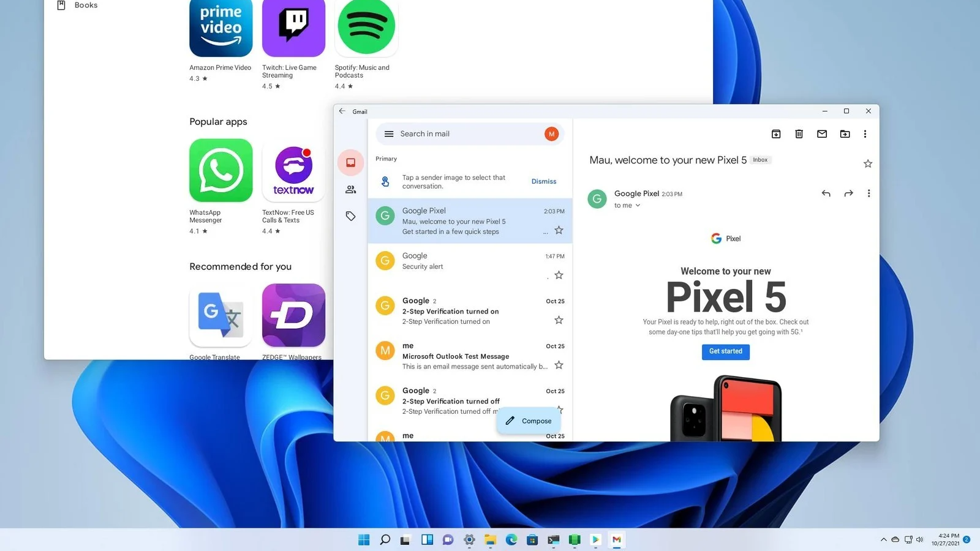Open Teams Chat from the taskbar
The height and width of the screenshot is (551, 980).
coord(448,539)
